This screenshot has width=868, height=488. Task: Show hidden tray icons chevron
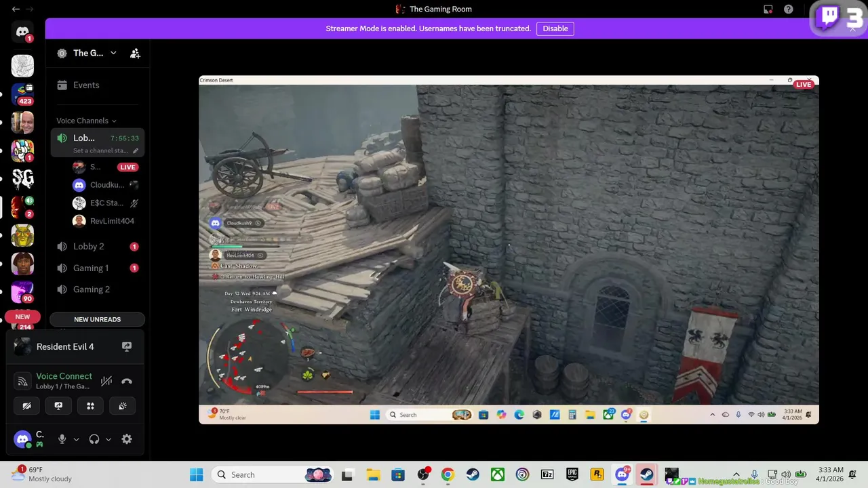coord(736,474)
